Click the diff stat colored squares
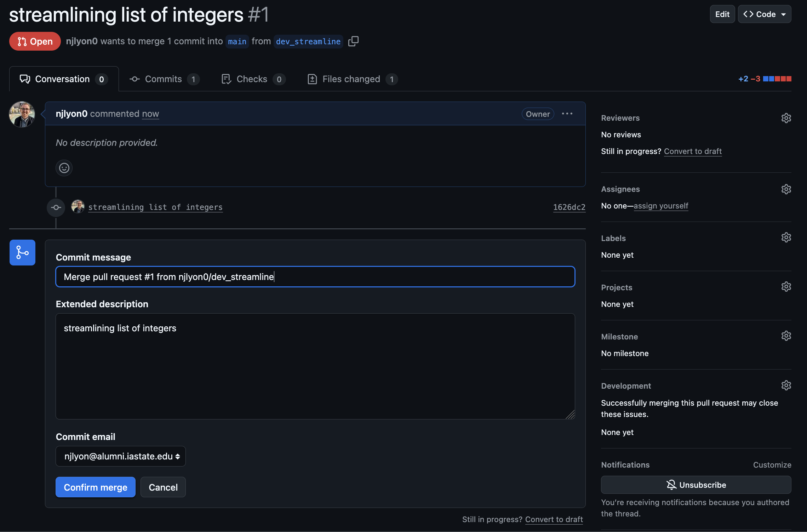 (778, 79)
